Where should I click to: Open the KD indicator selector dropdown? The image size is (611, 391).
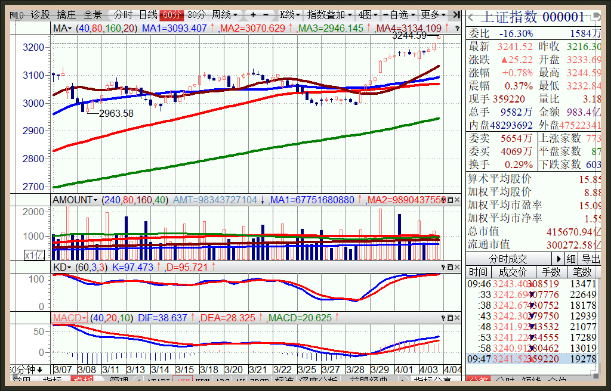[x=62, y=267]
